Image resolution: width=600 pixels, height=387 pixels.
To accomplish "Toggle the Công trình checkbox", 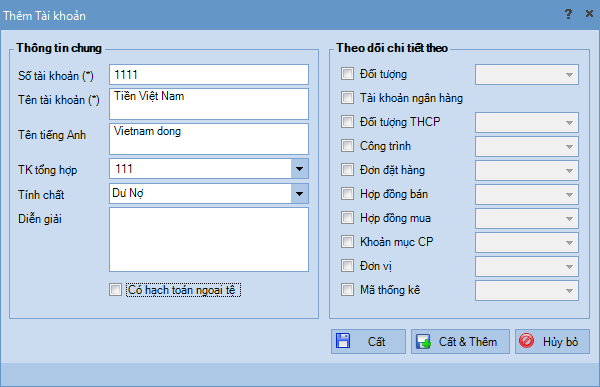I will pyautogui.click(x=347, y=146).
